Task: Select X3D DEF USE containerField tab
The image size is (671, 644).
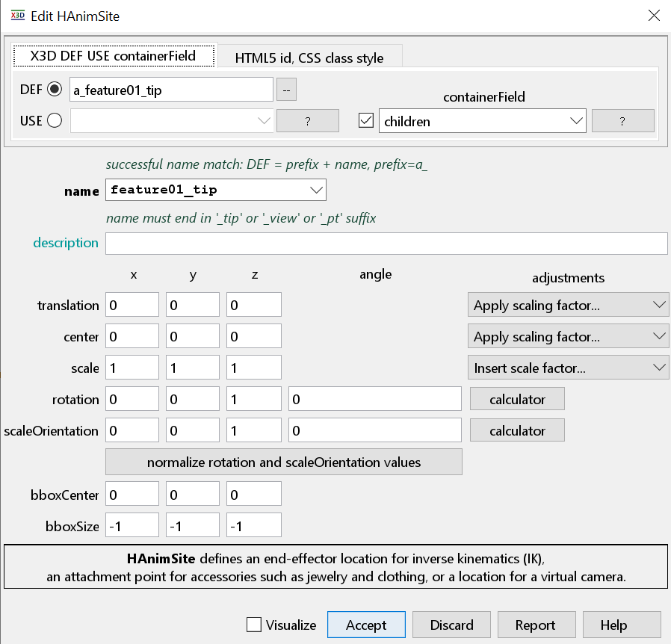Action: tap(114, 56)
